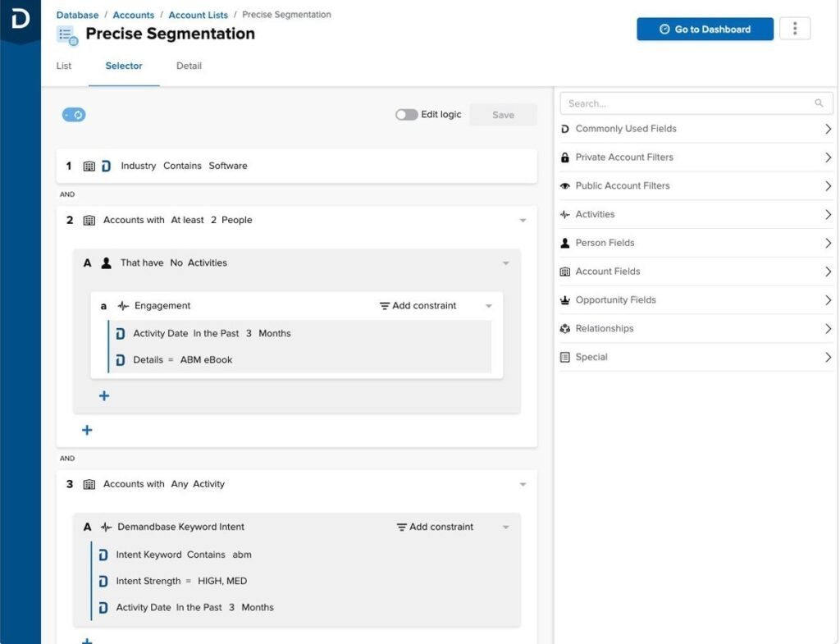Expand Public Account Filters chevron

pyautogui.click(x=828, y=186)
